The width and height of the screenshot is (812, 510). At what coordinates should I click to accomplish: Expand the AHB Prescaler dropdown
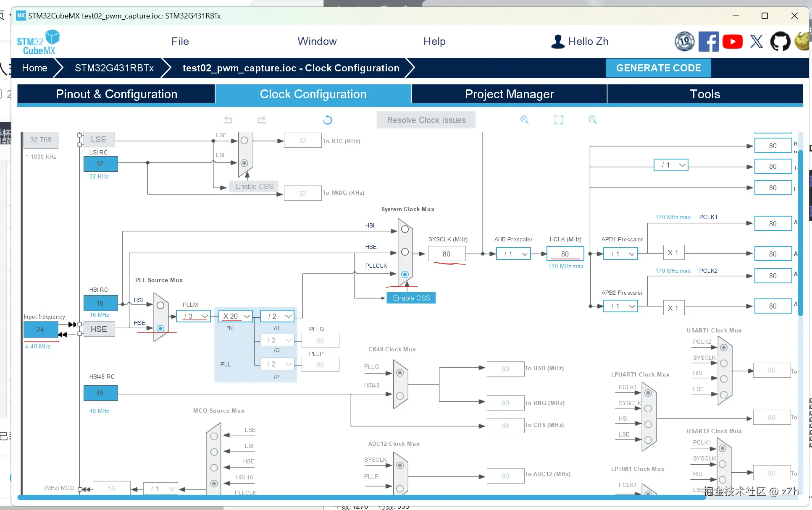pos(513,254)
